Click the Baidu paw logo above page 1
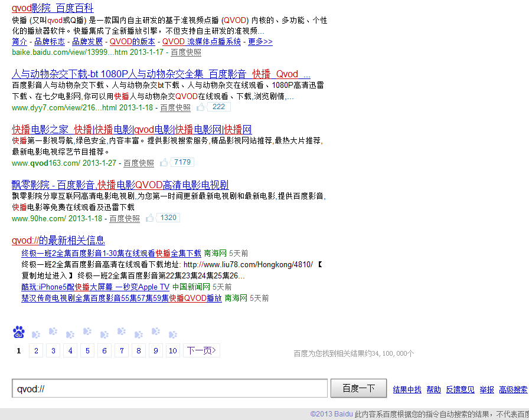The image size is (529, 420). click(x=19, y=332)
